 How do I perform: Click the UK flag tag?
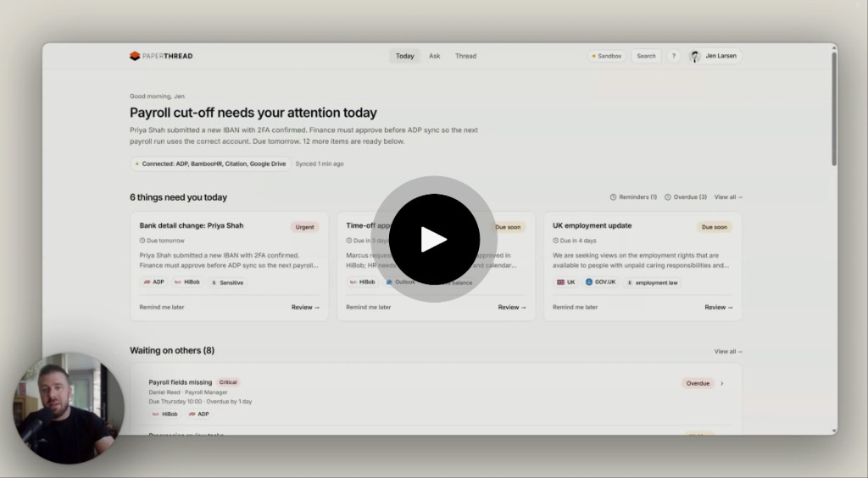[565, 282]
